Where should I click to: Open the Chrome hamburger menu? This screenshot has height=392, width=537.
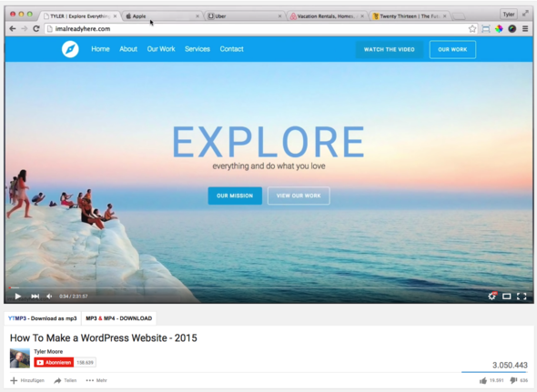[x=525, y=29]
